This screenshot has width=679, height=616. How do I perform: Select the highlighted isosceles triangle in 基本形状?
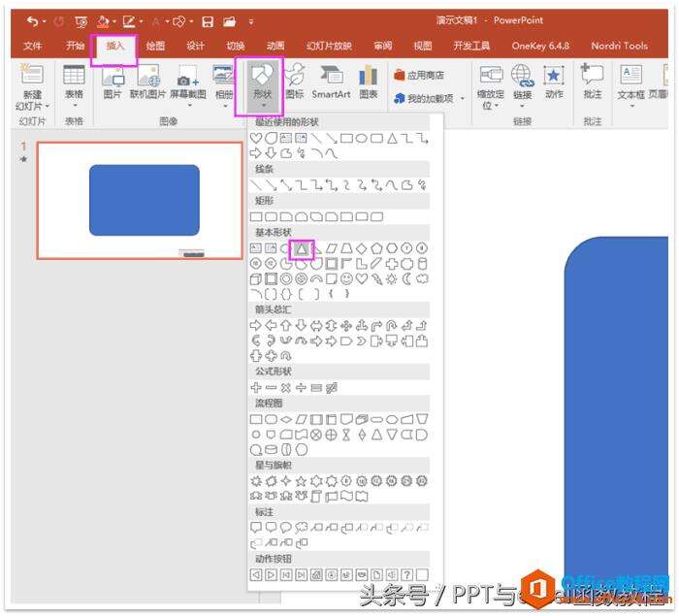click(302, 248)
